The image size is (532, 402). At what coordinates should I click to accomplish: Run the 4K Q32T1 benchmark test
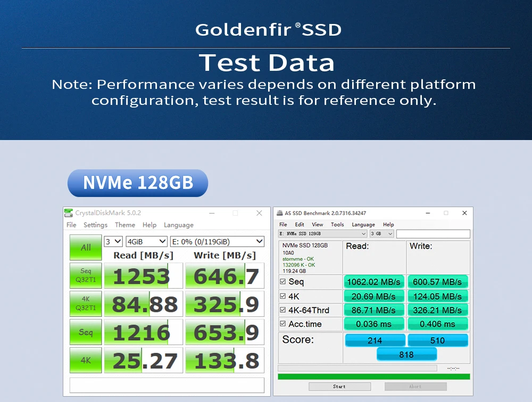click(86, 303)
